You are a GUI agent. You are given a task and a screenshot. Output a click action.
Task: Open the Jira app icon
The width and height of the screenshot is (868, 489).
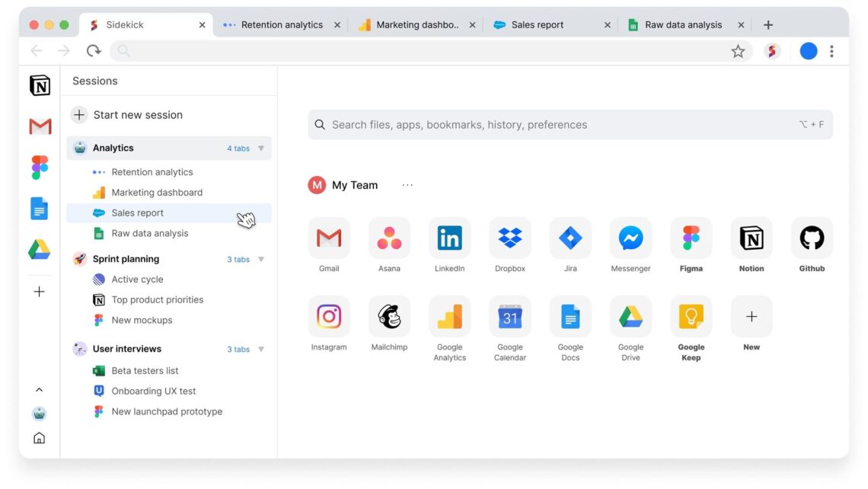coord(570,238)
